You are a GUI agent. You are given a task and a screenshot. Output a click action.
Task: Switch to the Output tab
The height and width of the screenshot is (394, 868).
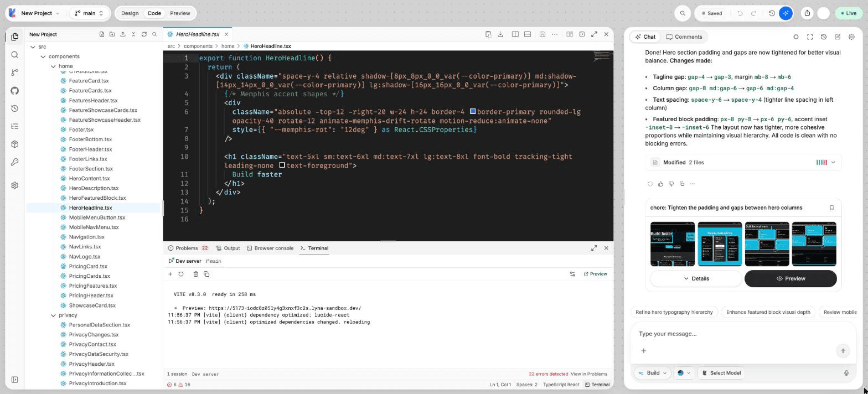point(228,248)
